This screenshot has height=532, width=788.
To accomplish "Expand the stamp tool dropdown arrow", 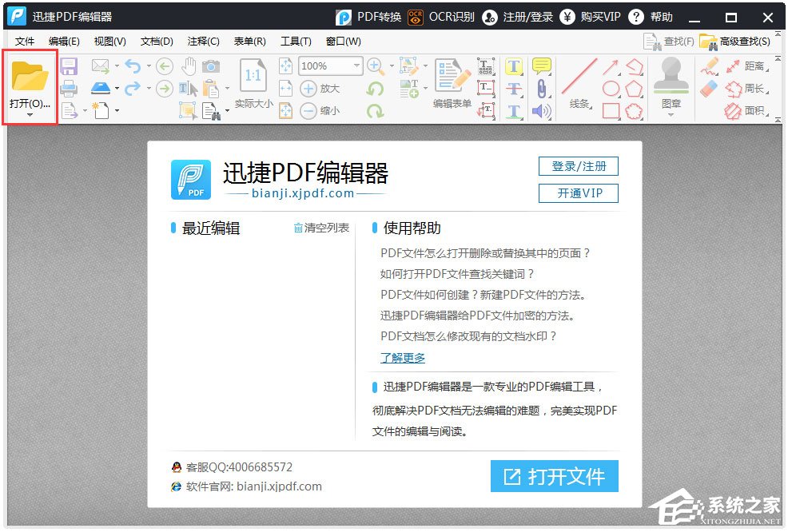I will click(671, 115).
